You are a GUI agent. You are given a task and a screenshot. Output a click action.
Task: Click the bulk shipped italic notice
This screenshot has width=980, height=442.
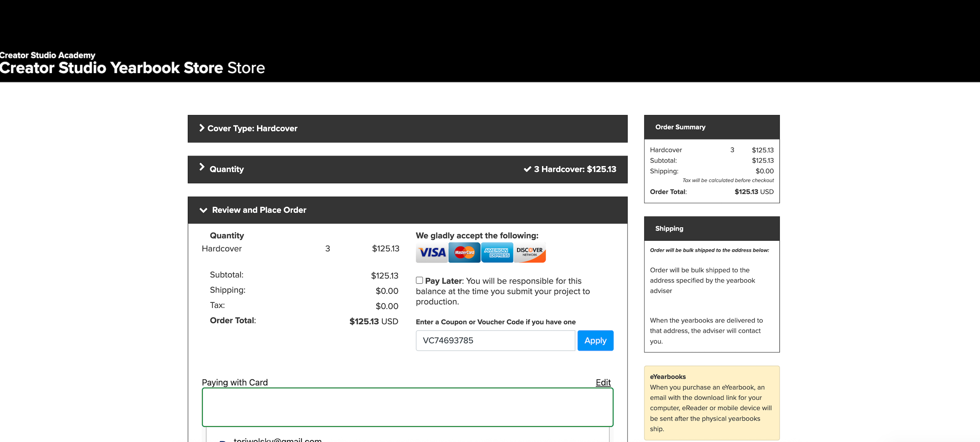(709, 250)
